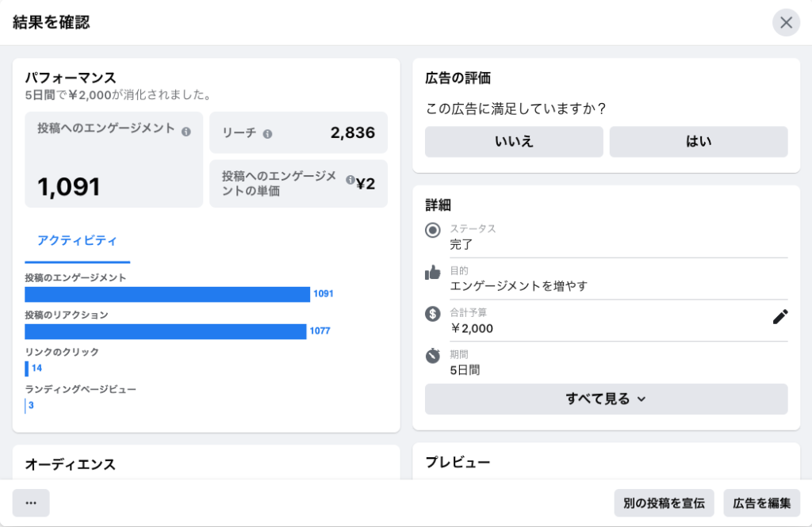Click the ステータス status circle icon
This screenshot has height=527, width=812.
tap(432, 231)
